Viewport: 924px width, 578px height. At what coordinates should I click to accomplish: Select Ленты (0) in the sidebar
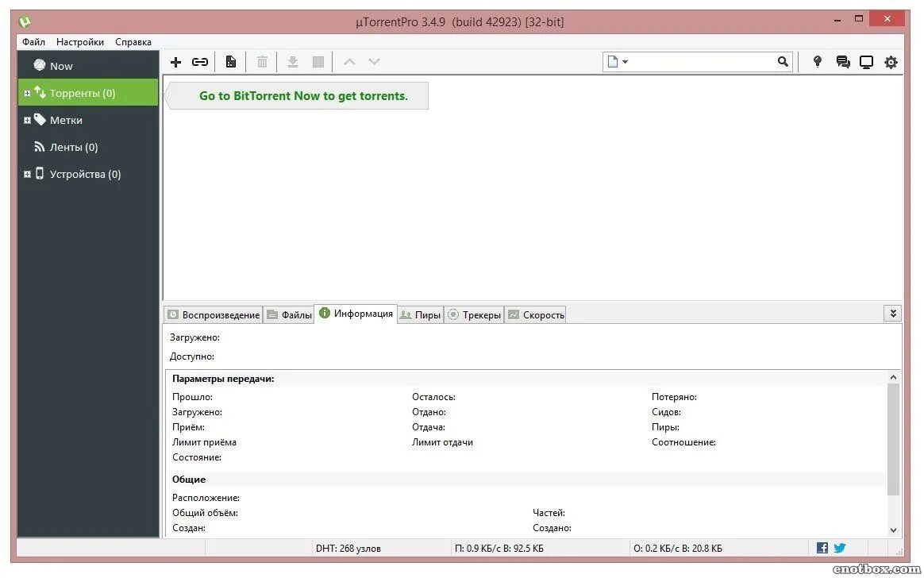tap(88, 148)
